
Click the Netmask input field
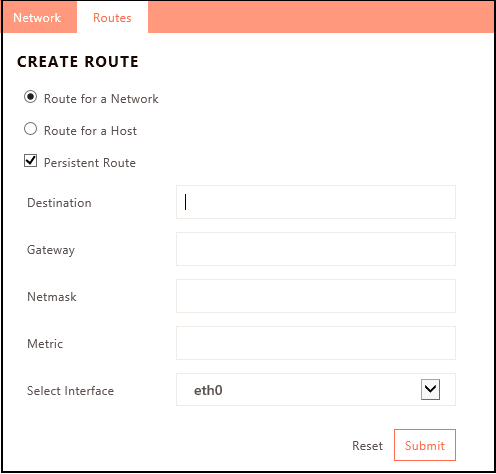pyautogui.click(x=316, y=296)
